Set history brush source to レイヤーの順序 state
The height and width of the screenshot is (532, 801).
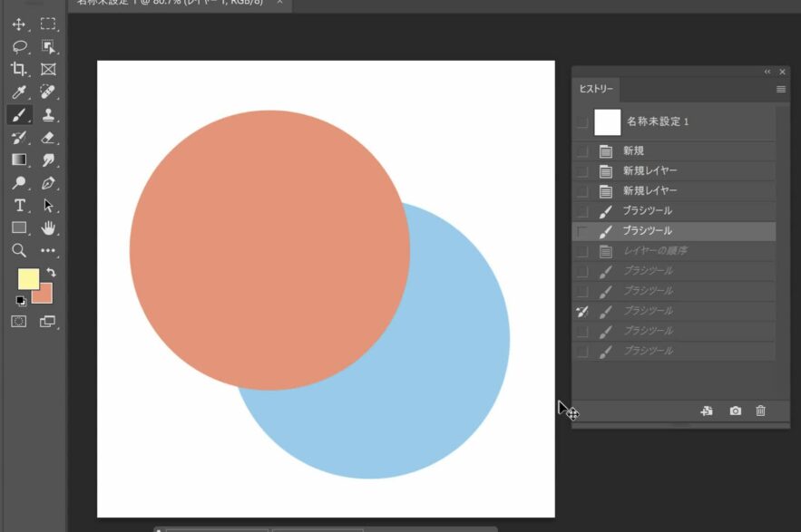coord(581,251)
